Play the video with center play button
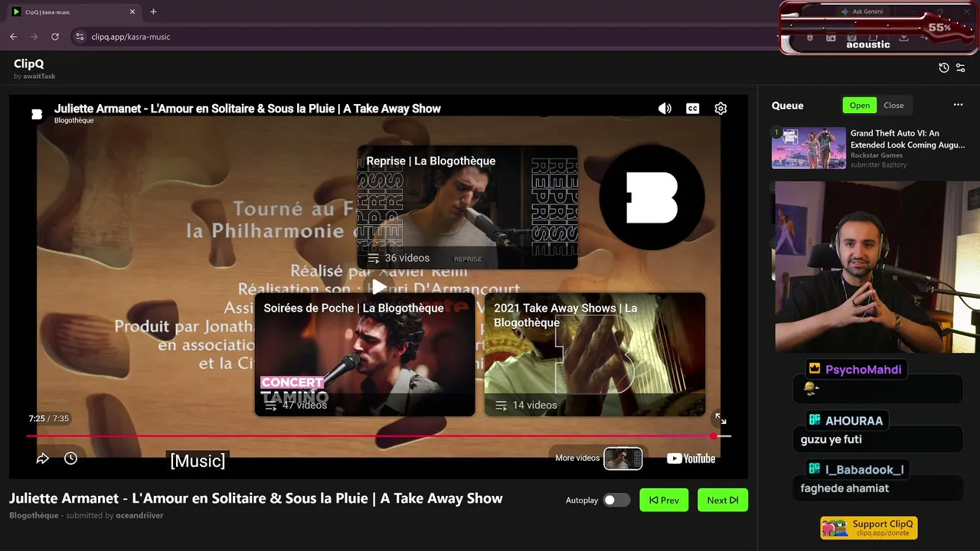This screenshot has width=980, height=551. (x=379, y=287)
